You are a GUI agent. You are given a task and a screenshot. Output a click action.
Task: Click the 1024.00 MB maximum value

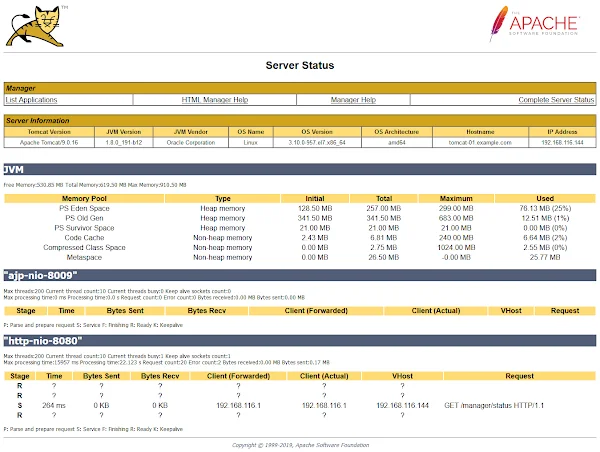[x=456, y=248]
